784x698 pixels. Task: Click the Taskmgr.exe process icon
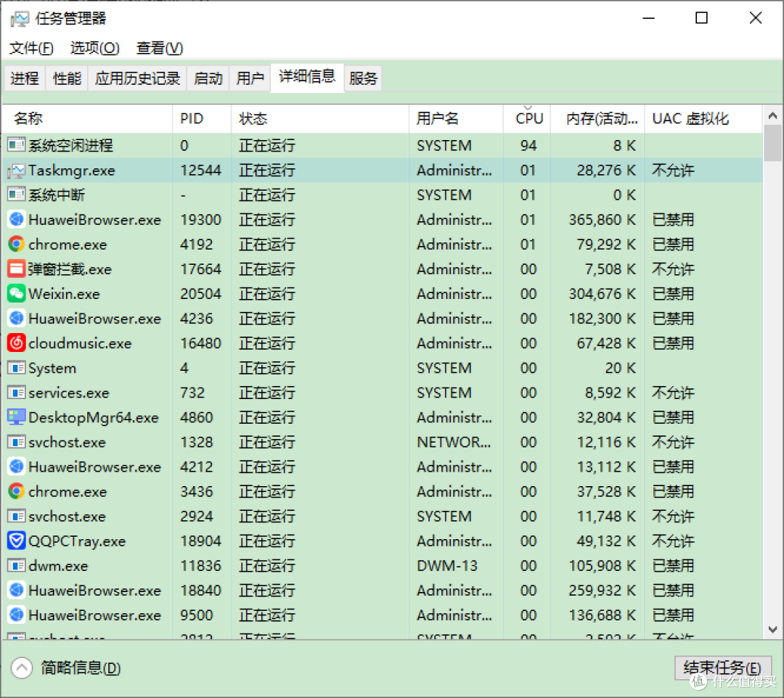16,171
